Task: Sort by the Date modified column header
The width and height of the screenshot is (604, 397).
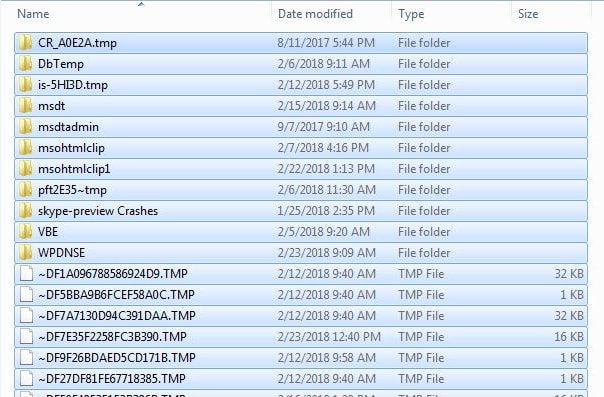Action: point(315,14)
